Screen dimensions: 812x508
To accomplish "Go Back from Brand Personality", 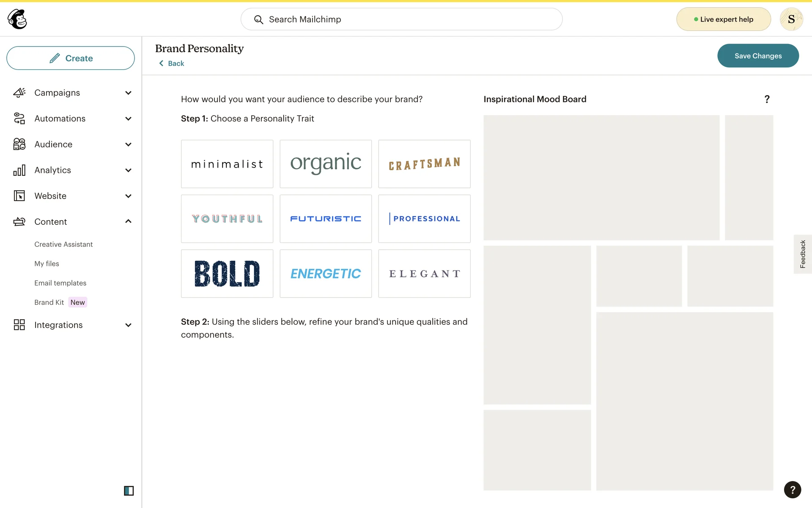I will (172, 63).
